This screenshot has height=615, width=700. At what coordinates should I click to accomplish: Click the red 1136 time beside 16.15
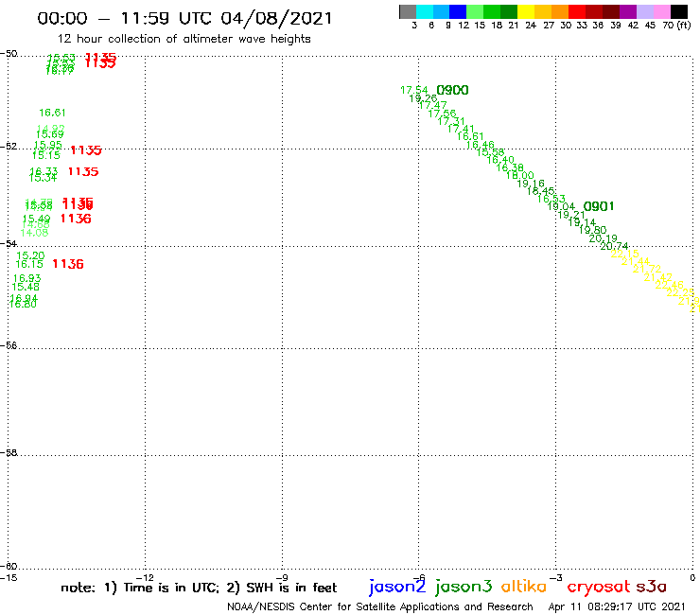pos(68,264)
